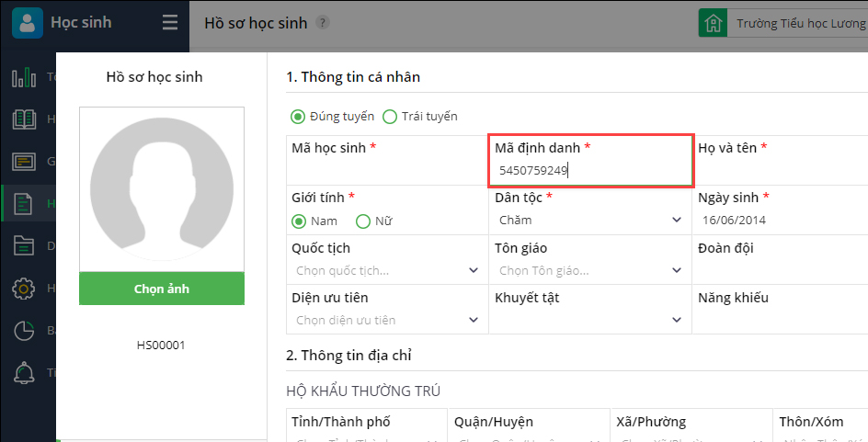The width and height of the screenshot is (868, 442).
Task: Click the HỘ KHẨU THƯỜNG TRÚ label
Action: click(363, 391)
